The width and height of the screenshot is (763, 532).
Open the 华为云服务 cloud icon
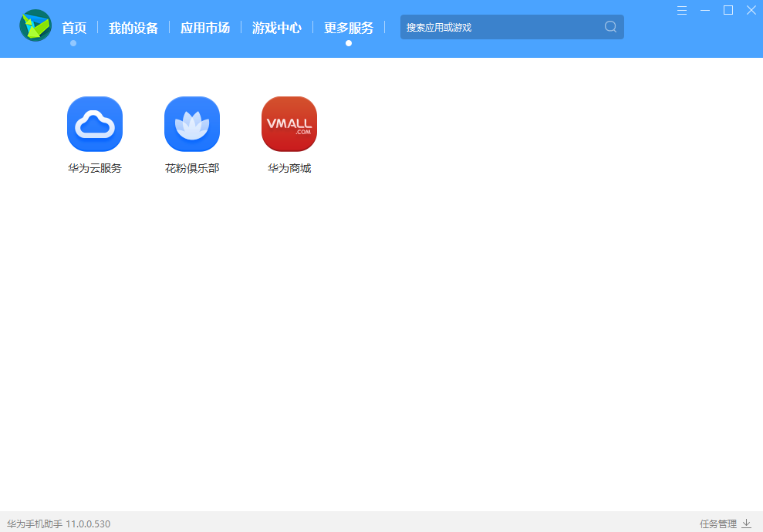point(95,124)
